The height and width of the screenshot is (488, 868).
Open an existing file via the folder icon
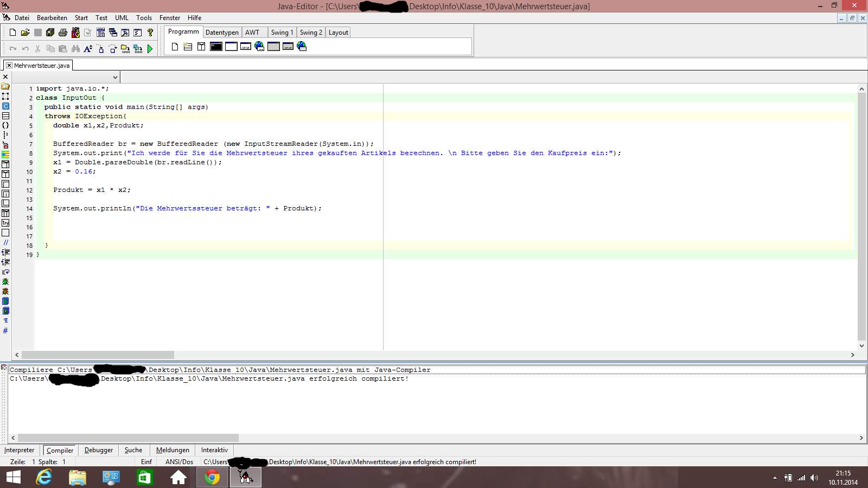point(26,32)
